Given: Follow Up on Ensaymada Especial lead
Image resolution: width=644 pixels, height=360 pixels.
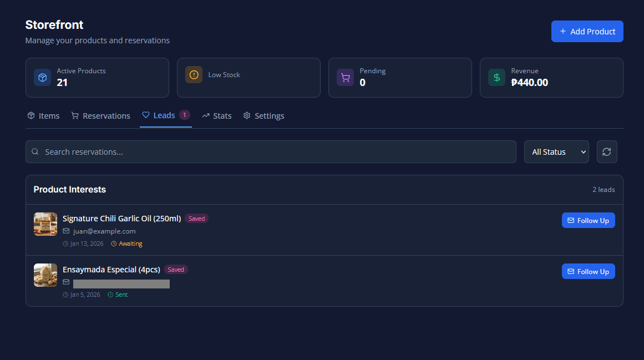Looking at the screenshot, I should 588,272.
